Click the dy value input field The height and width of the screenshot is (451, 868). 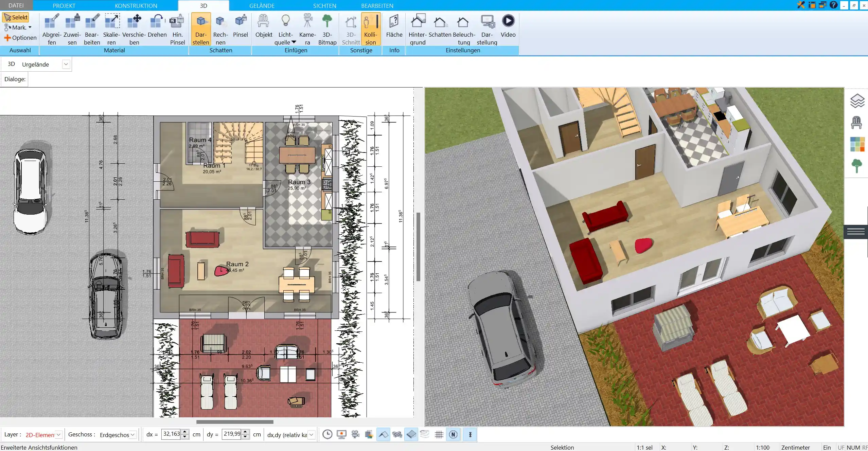click(x=232, y=434)
